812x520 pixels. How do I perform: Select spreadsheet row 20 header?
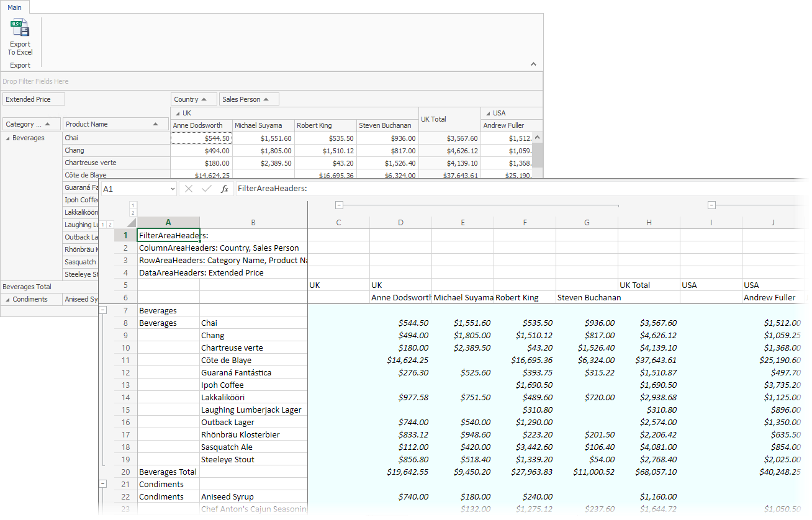tap(125, 472)
